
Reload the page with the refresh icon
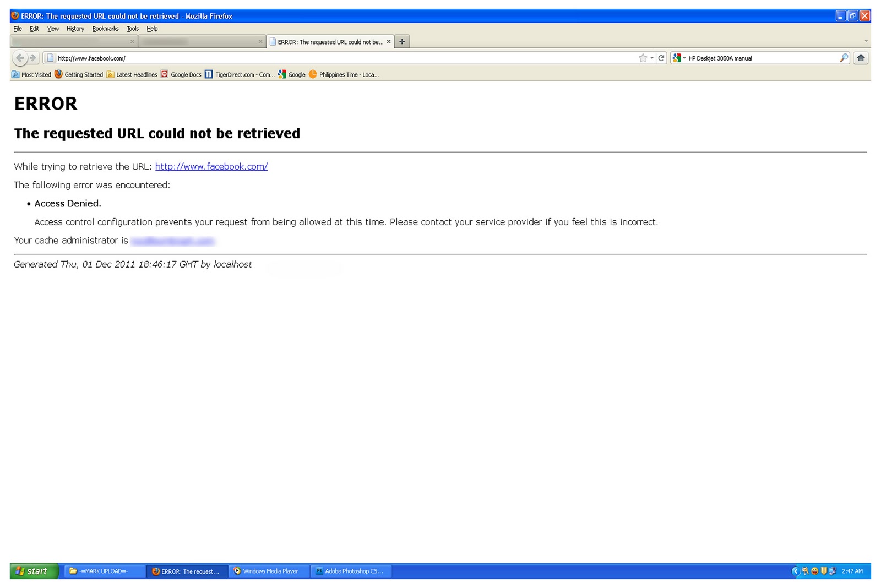[x=661, y=58]
